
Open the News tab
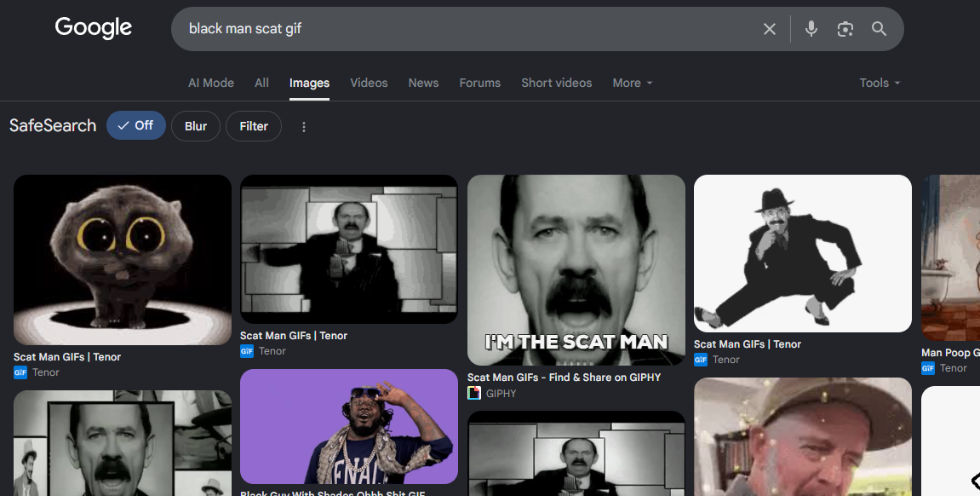point(423,83)
